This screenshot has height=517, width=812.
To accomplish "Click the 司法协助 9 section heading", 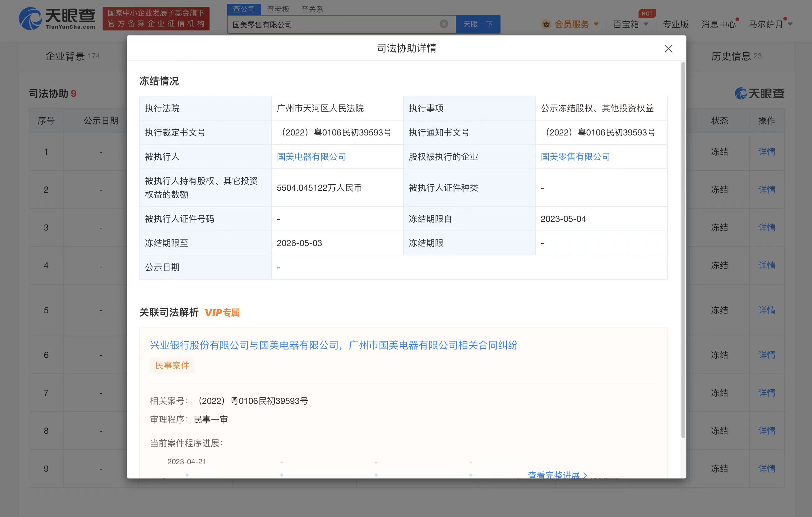I will [52, 93].
